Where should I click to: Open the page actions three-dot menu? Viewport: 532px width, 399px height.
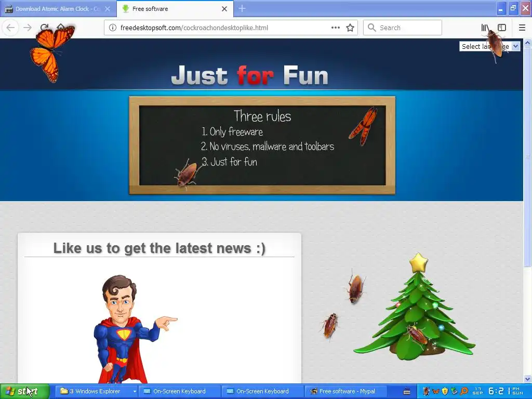335,28
